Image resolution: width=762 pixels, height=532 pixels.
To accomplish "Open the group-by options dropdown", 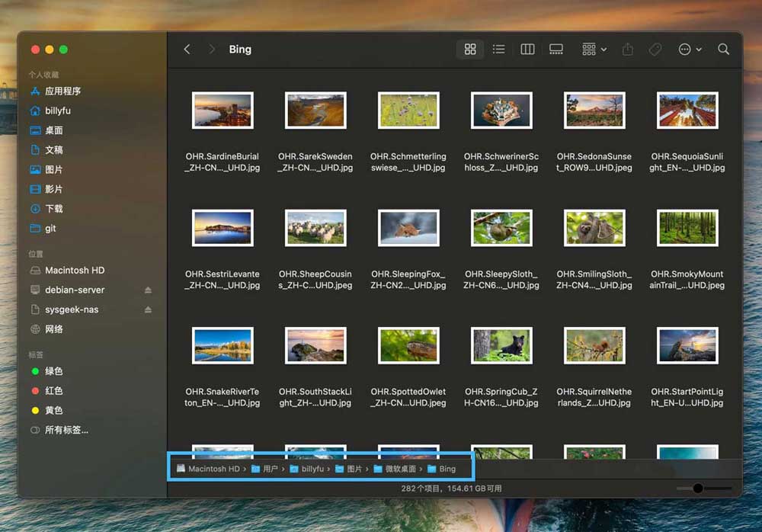I will click(x=594, y=50).
